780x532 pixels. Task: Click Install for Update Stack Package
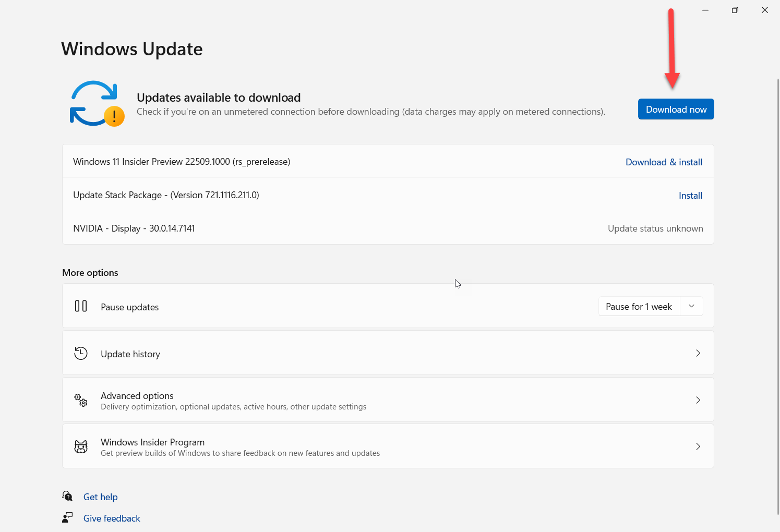click(x=690, y=196)
